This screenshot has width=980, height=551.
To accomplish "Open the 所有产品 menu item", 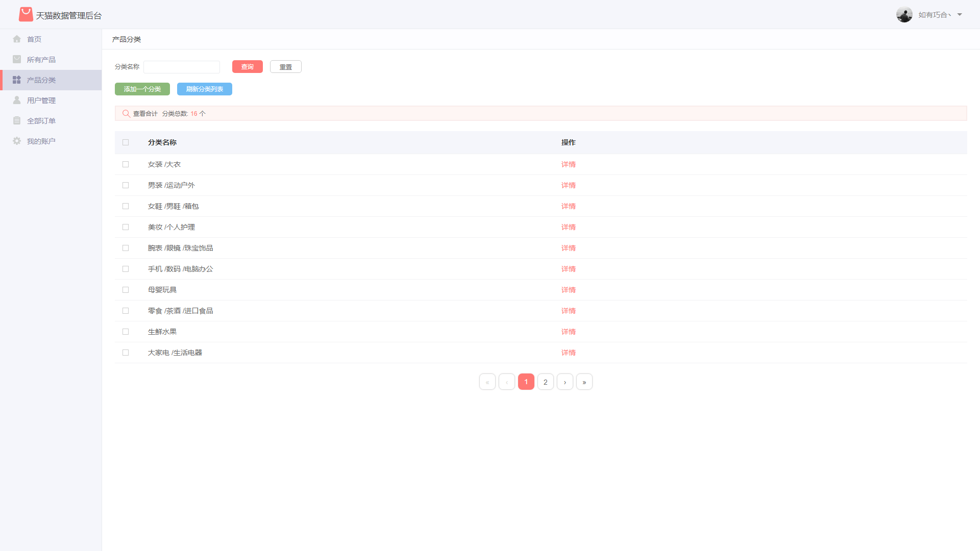I will click(51, 60).
